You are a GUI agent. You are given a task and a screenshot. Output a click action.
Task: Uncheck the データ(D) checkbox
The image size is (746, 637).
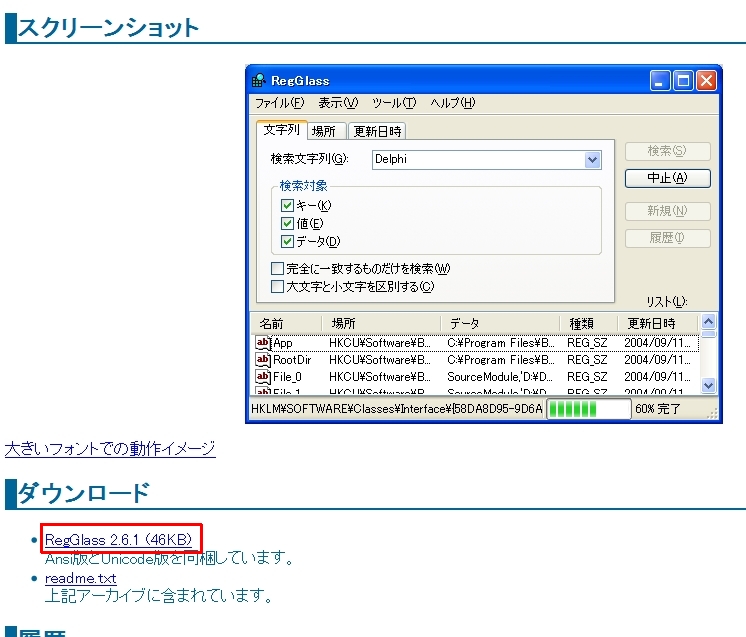[x=287, y=241]
